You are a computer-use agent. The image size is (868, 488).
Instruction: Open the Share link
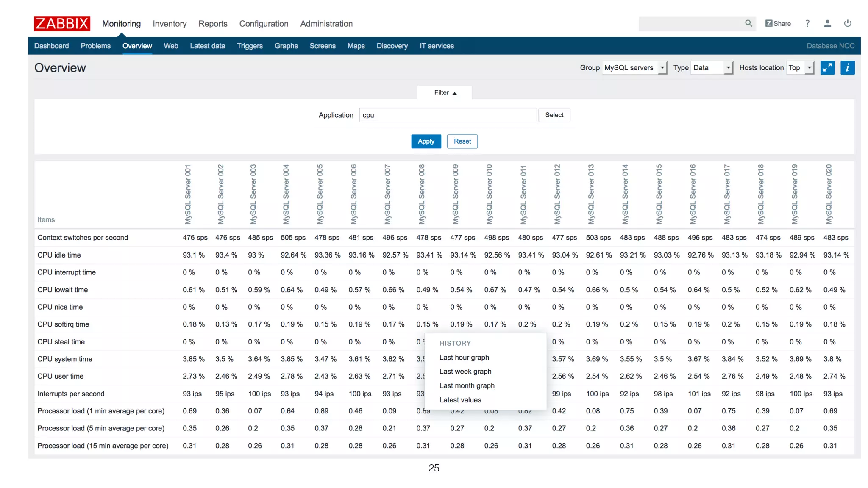point(778,24)
